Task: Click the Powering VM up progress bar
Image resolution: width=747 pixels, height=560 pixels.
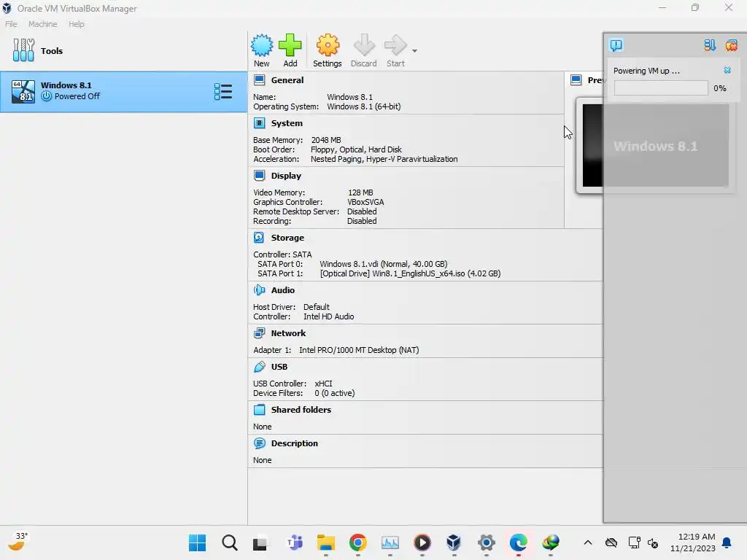Action: 661,88
